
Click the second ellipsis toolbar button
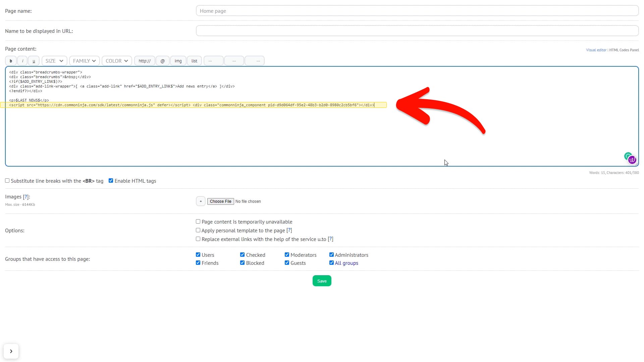(x=234, y=61)
